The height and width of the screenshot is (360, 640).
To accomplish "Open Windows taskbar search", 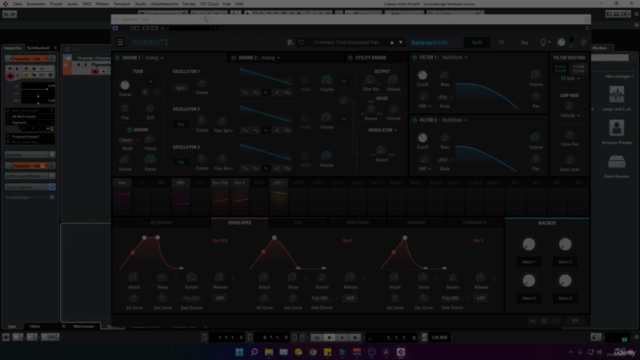I will 254,352.
